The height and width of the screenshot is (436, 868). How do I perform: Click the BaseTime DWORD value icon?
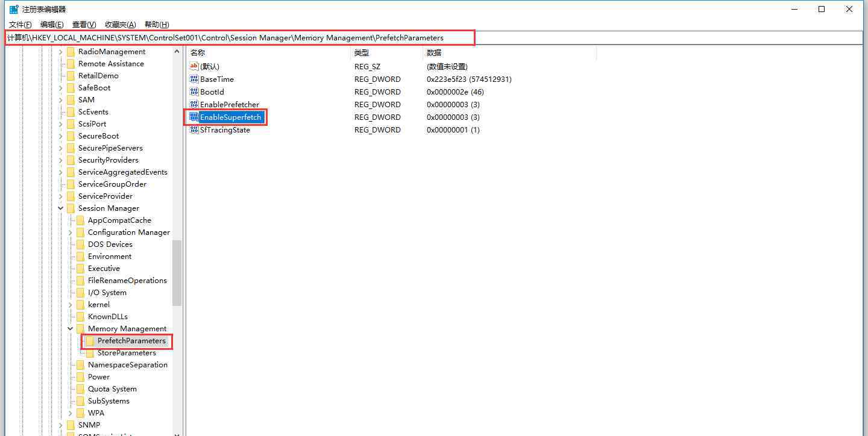tap(193, 79)
